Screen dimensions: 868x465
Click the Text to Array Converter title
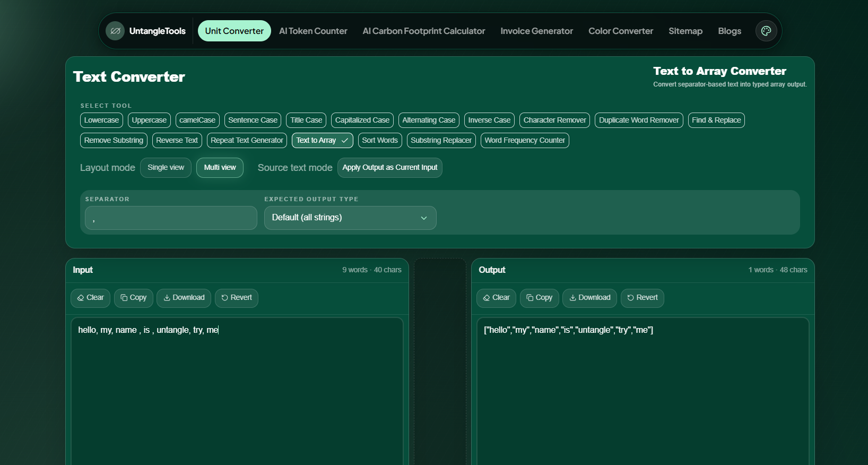point(719,71)
